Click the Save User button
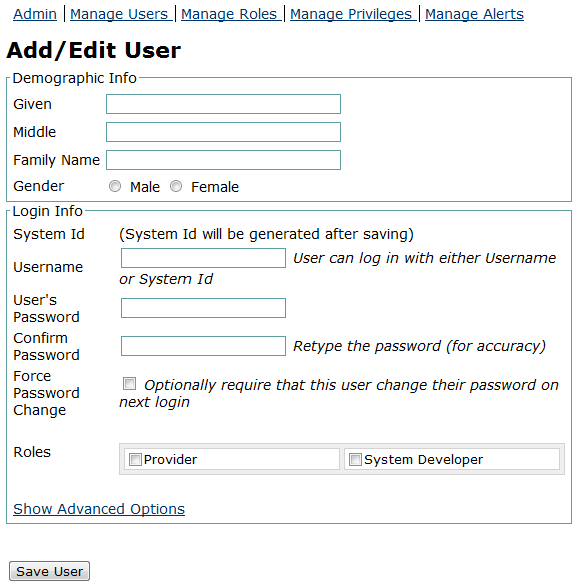This screenshot has width=574, height=585. pos(49,571)
